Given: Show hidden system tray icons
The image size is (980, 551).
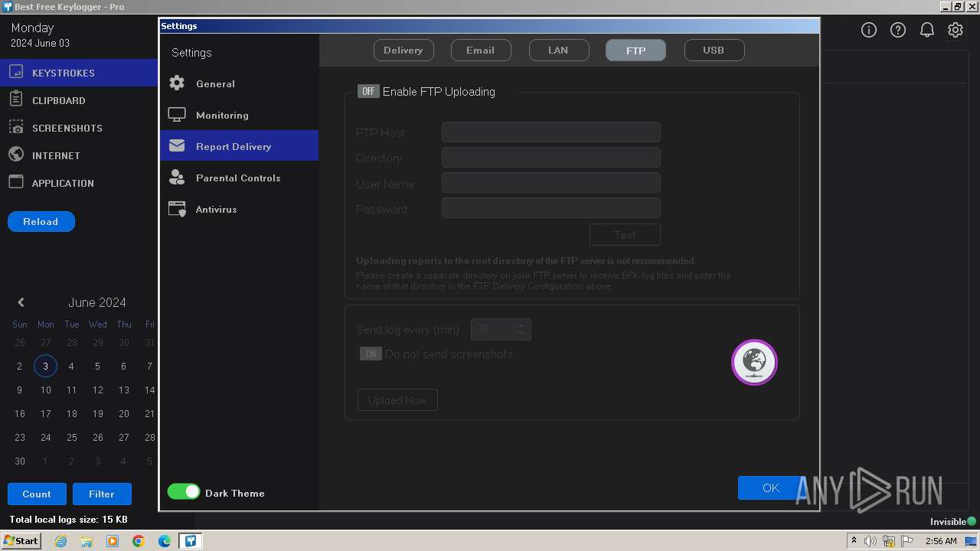Looking at the screenshot, I should [x=854, y=541].
